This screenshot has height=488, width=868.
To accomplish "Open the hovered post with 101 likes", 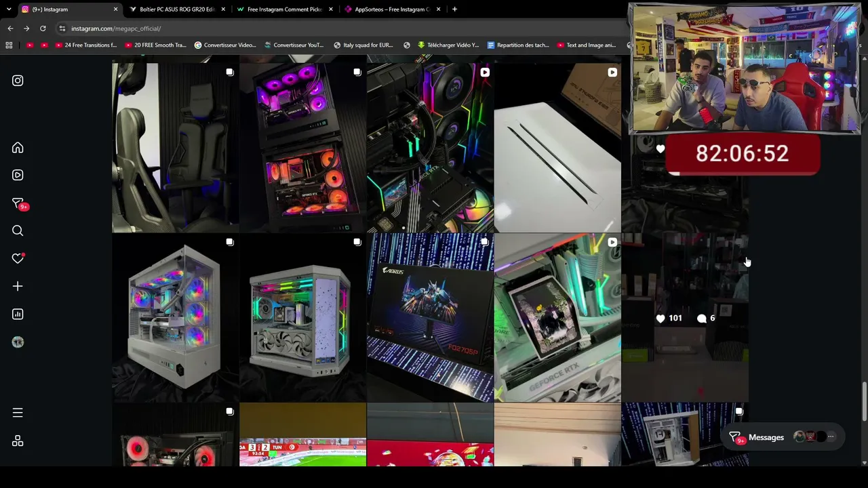I will pyautogui.click(x=685, y=318).
